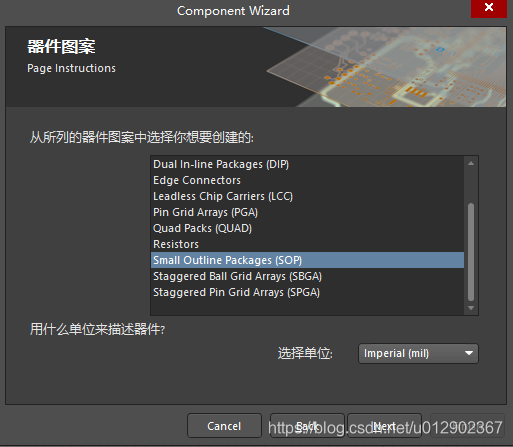513x447 pixels.
Task: Pick Pin Grid Arrays (PGA) entry
Action: (x=307, y=212)
